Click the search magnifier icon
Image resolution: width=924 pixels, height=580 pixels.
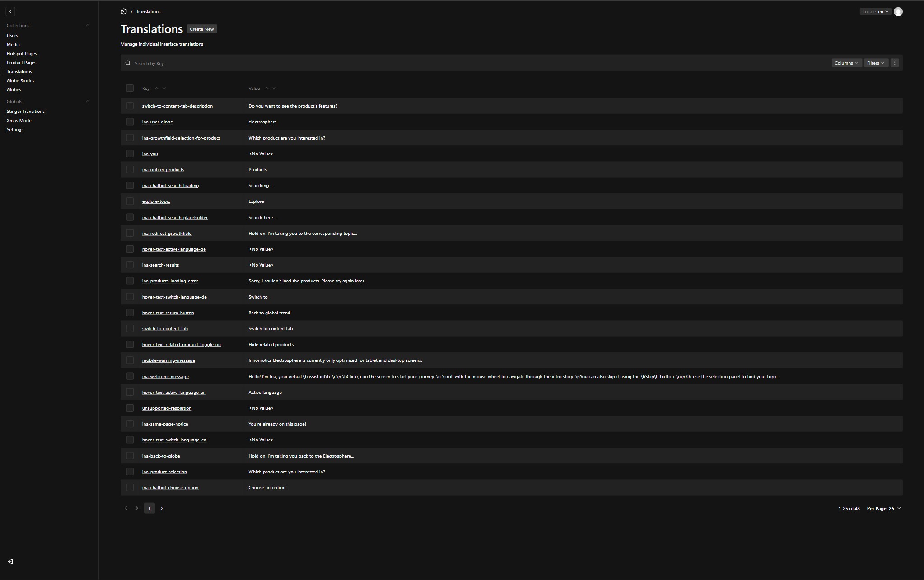(x=128, y=63)
